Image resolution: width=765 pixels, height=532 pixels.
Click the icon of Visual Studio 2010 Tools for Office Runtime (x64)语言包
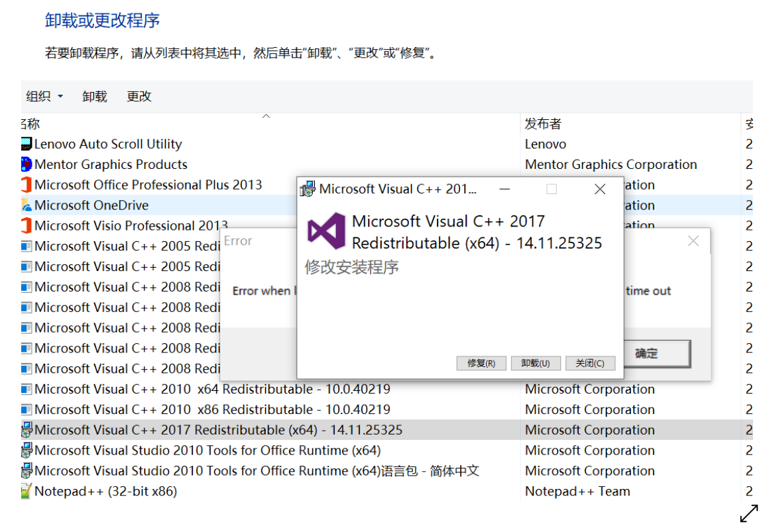(27, 470)
